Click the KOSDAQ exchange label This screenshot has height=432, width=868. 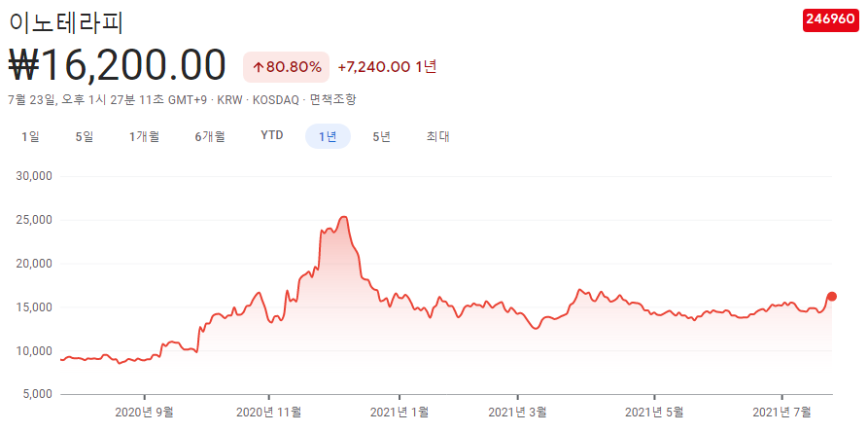click(275, 100)
